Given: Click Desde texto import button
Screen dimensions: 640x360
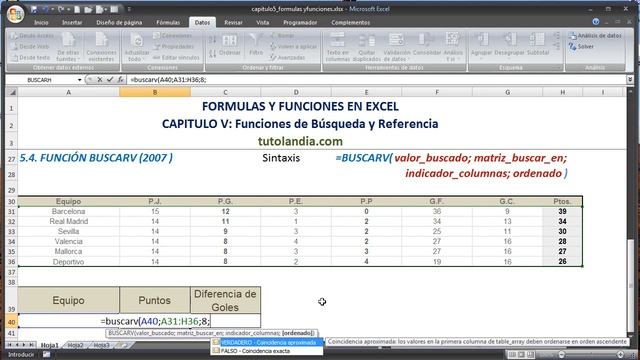Looking at the screenshot, I should (31, 58).
